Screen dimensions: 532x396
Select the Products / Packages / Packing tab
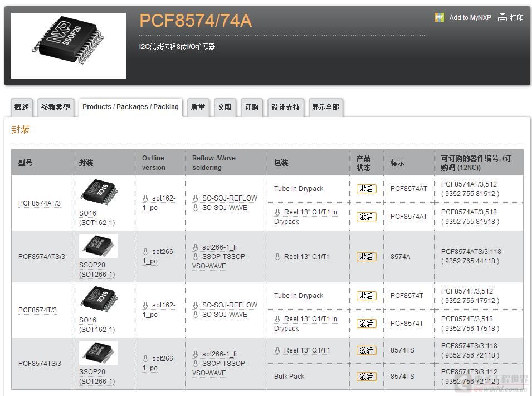tap(130, 107)
